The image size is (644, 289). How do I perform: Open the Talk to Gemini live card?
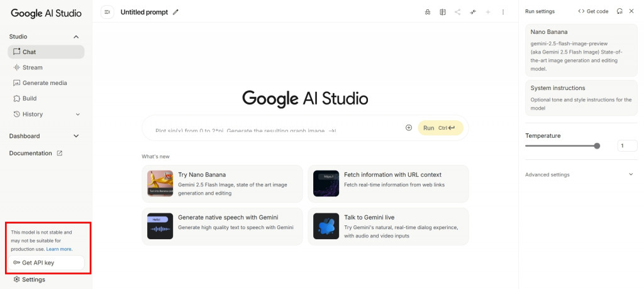click(388, 227)
